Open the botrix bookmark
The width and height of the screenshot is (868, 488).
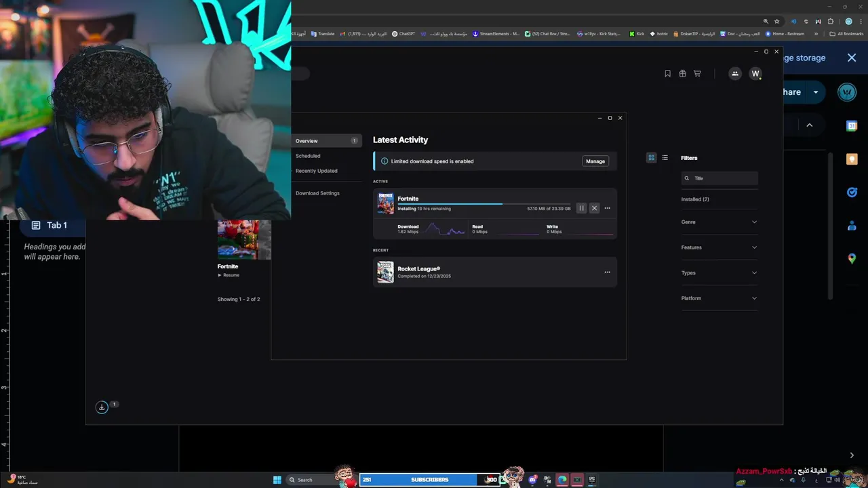[658, 34]
